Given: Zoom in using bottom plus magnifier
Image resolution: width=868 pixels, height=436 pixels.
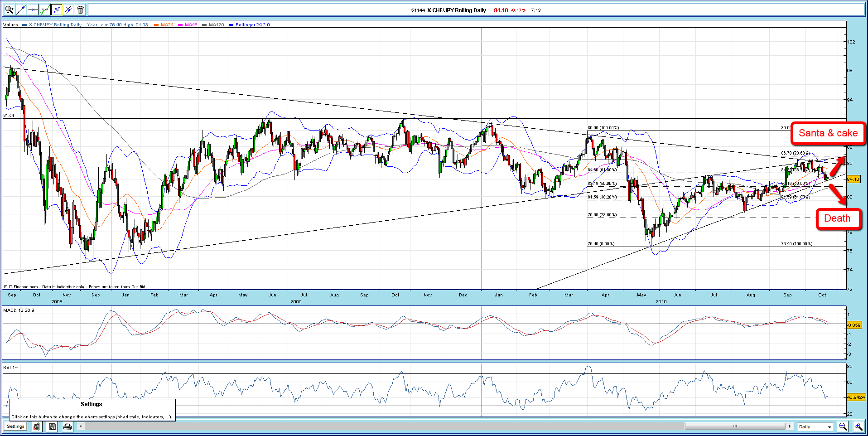Looking at the screenshot, I should click(x=858, y=426).
